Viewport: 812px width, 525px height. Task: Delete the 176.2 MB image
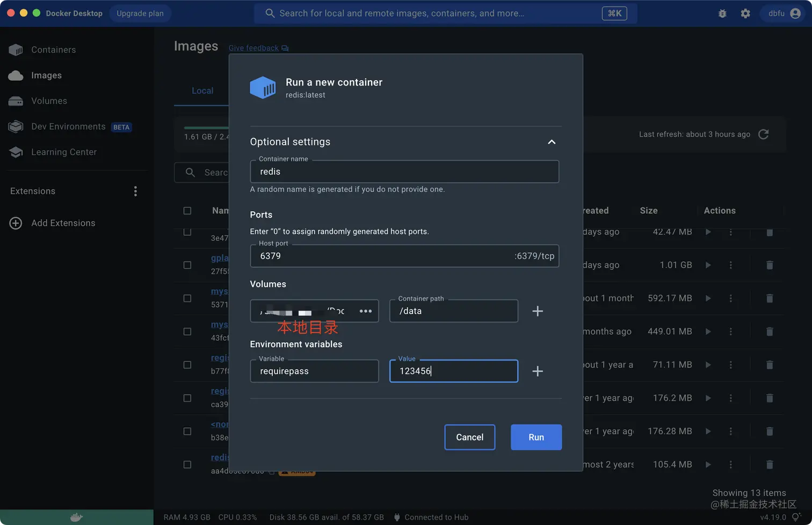point(770,398)
